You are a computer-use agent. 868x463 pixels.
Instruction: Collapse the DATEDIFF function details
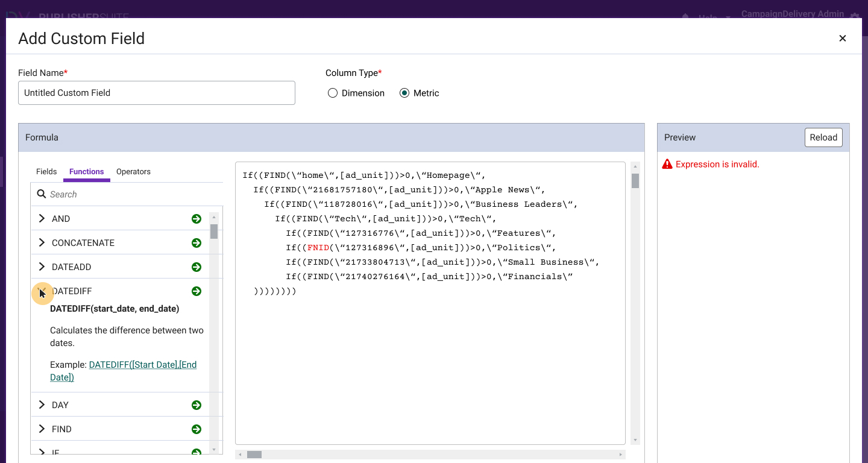point(41,291)
